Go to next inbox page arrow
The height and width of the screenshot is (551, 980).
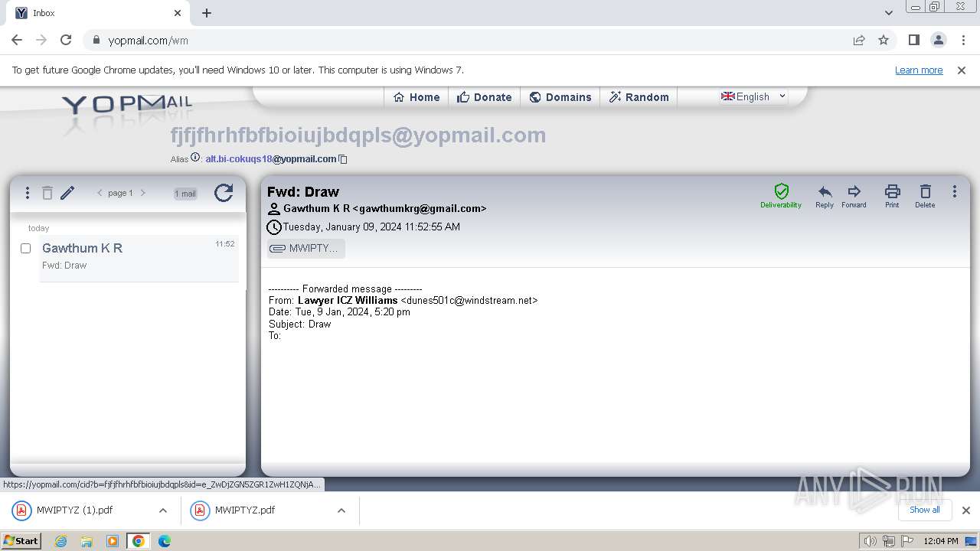click(x=142, y=193)
